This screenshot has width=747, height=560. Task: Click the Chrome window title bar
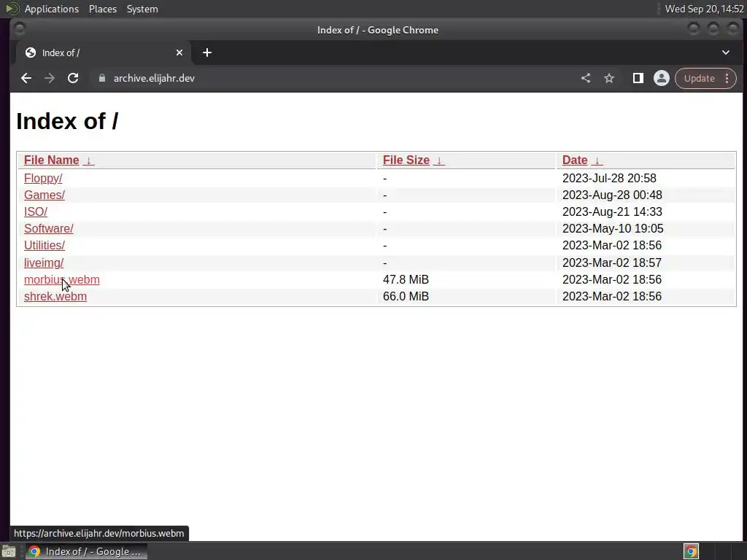377,30
